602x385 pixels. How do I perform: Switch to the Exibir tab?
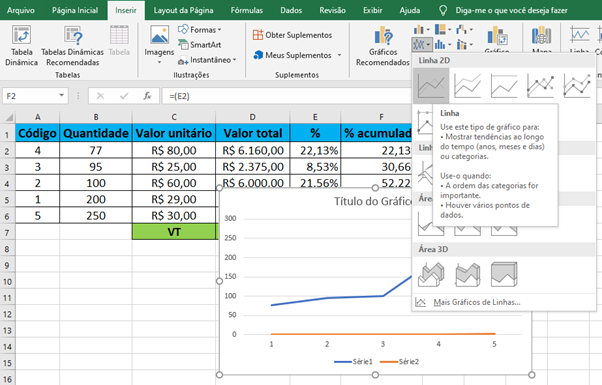373,10
